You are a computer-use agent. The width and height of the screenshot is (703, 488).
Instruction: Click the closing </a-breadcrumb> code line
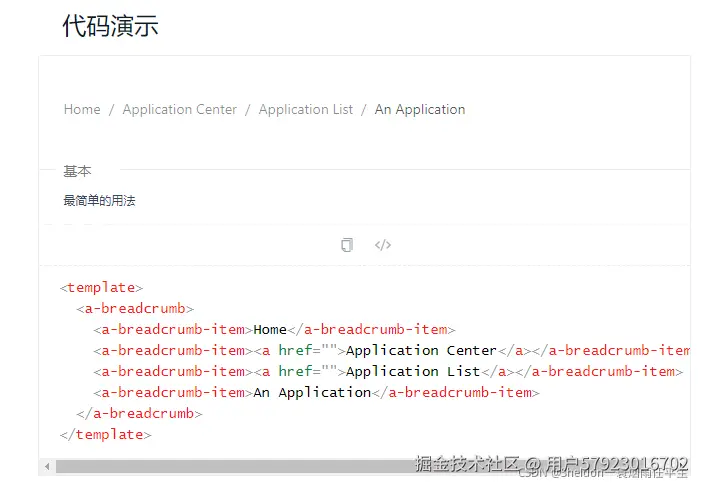pos(139,414)
